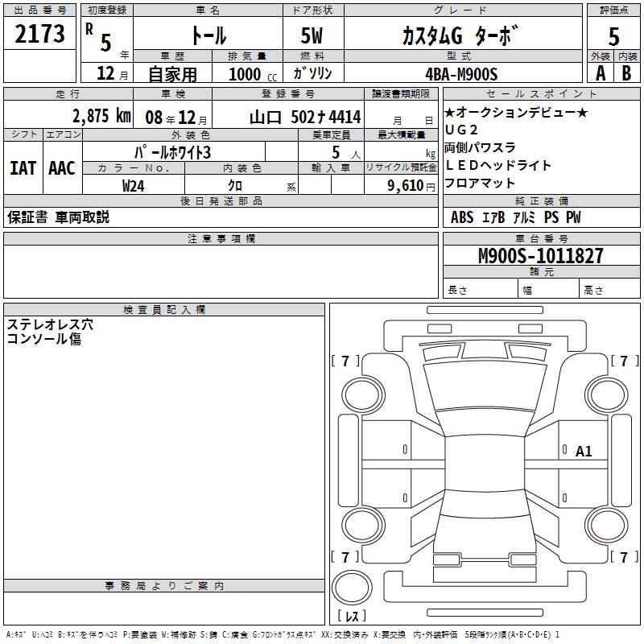This screenshot has height=644, width=644.
Task: Select the 譲渡書類期限 date field
Action: tap(401, 114)
